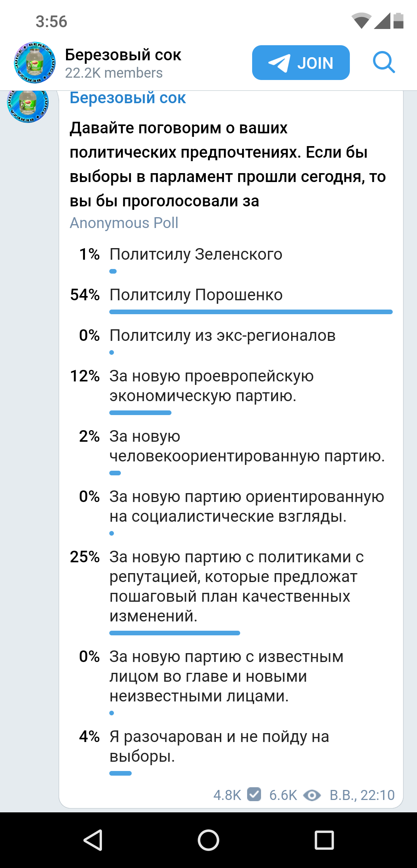This screenshot has height=868, width=417.
Task: Tap the Android home circle button
Action: click(x=208, y=840)
